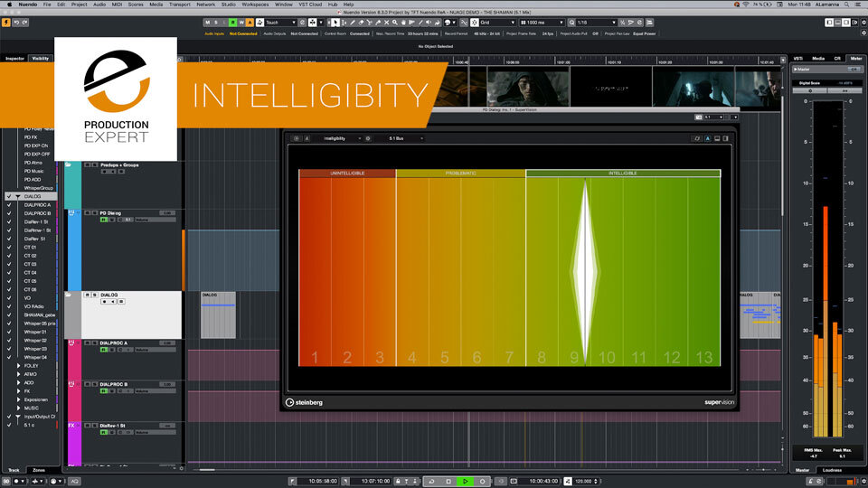Image resolution: width=868 pixels, height=488 pixels.
Task: Toggle the cycle loop button in transport
Action: pos(432,481)
